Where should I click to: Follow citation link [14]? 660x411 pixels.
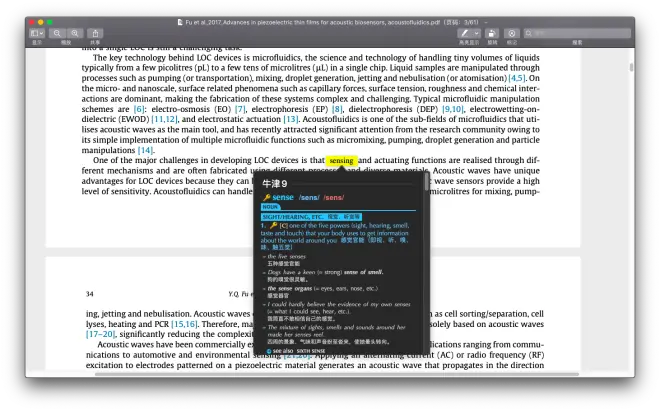(146, 150)
